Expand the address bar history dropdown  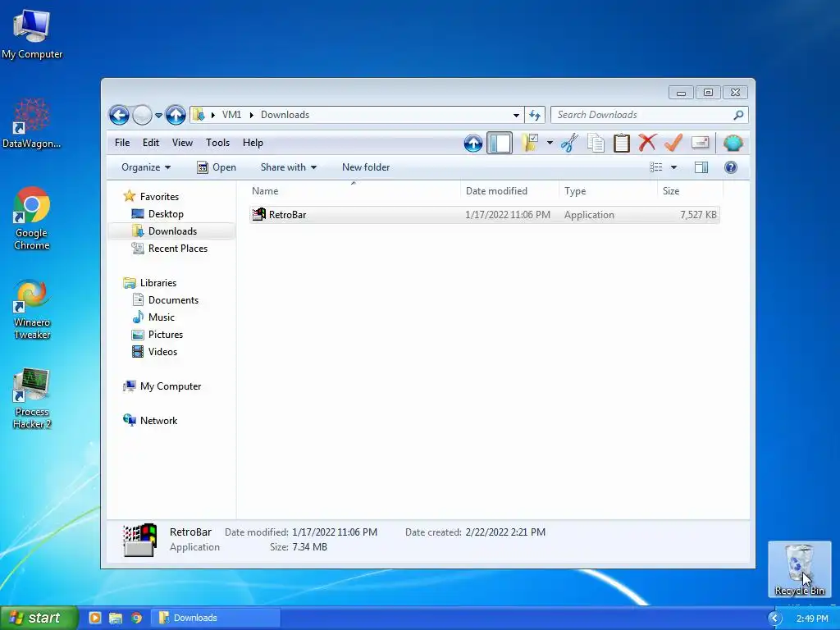click(x=516, y=115)
